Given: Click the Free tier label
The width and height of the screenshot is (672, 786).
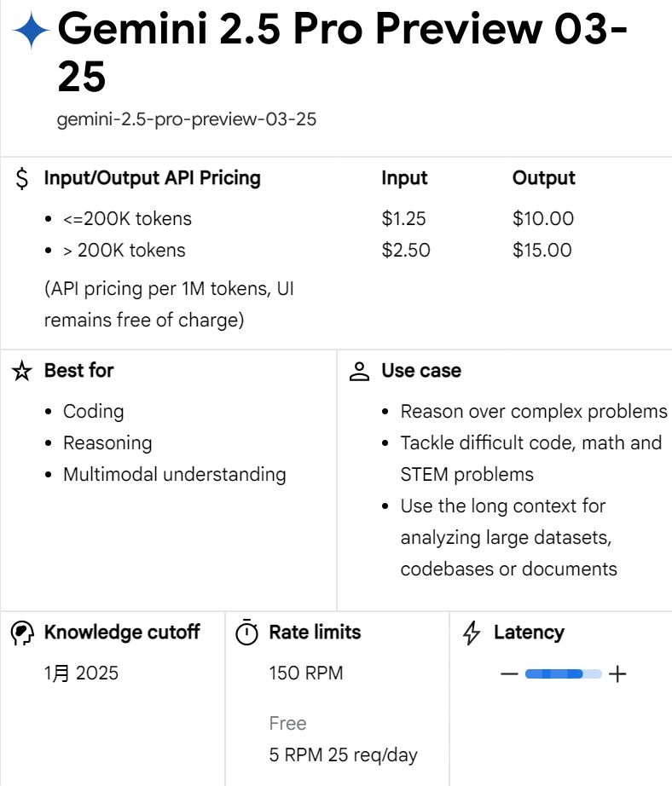Looking at the screenshot, I should coord(287,723).
